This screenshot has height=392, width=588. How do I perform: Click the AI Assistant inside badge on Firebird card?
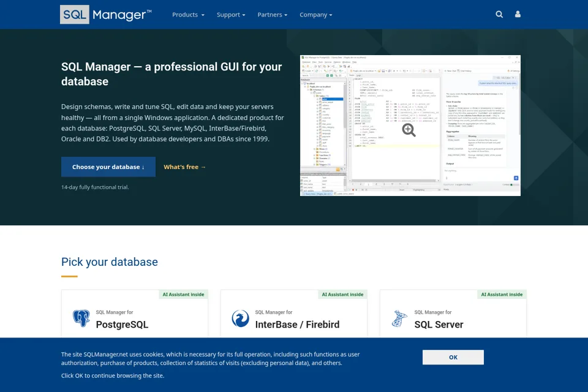coord(343,295)
